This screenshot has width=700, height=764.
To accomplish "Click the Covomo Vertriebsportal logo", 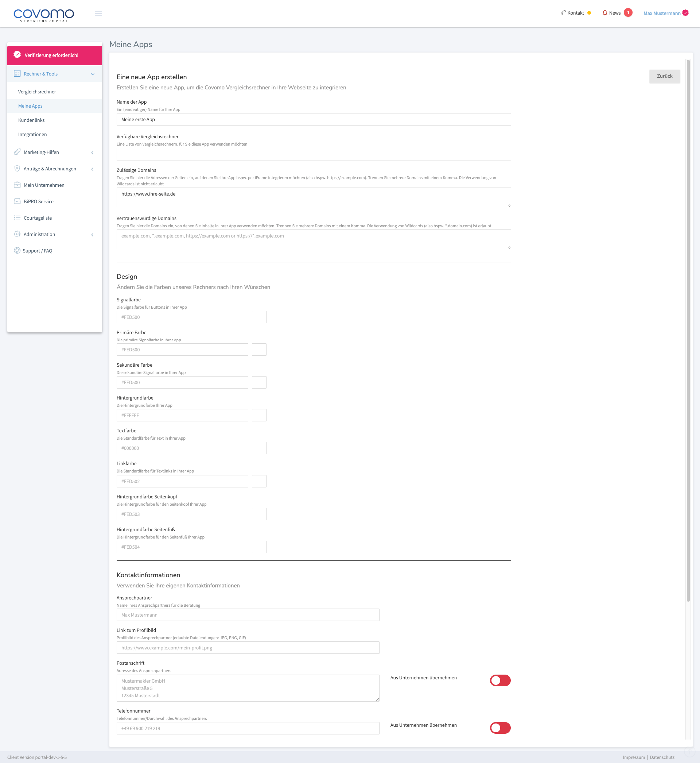I will [x=44, y=15].
